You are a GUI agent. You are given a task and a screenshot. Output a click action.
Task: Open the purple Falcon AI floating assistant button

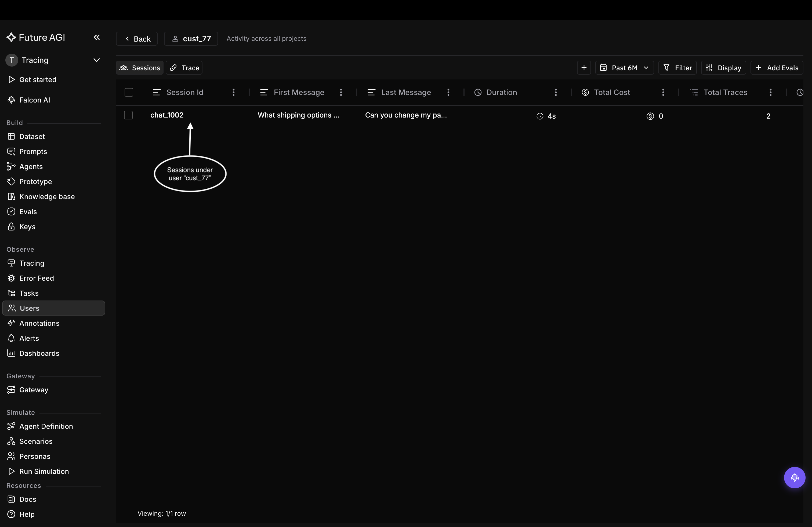point(794,477)
